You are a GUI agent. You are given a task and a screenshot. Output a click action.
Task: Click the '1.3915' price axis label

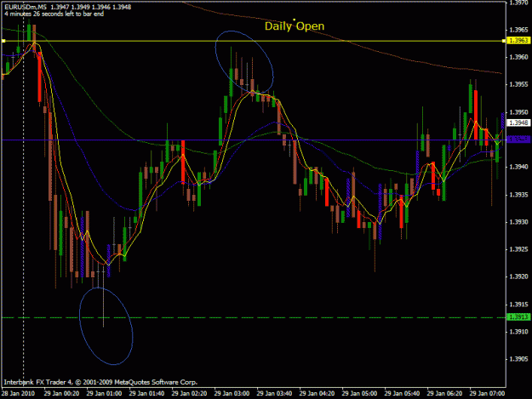(519, 305)
